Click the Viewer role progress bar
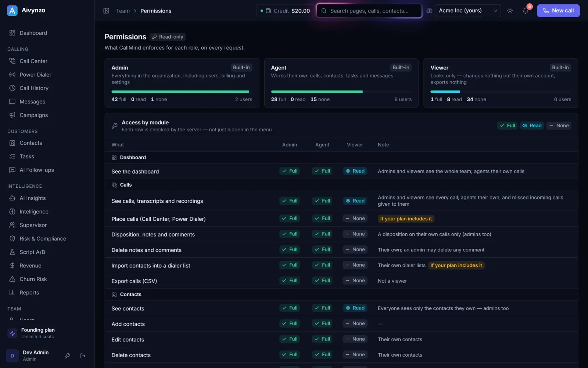588x368 pixels. tap(501, 92)
